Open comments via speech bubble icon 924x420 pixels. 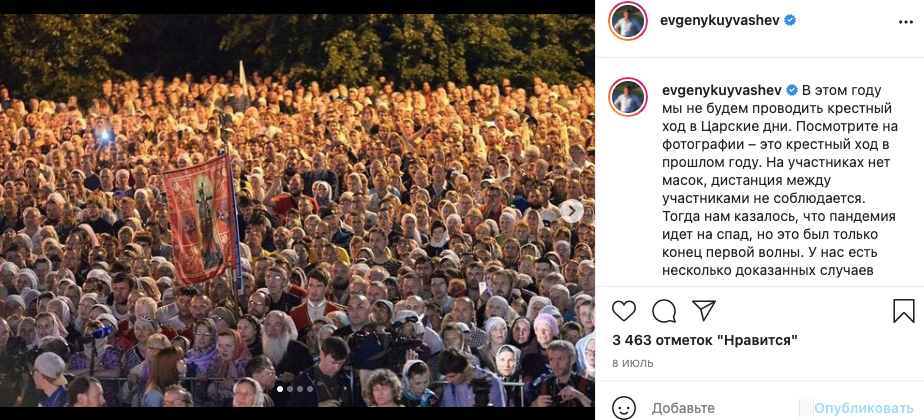click(664, 310)
